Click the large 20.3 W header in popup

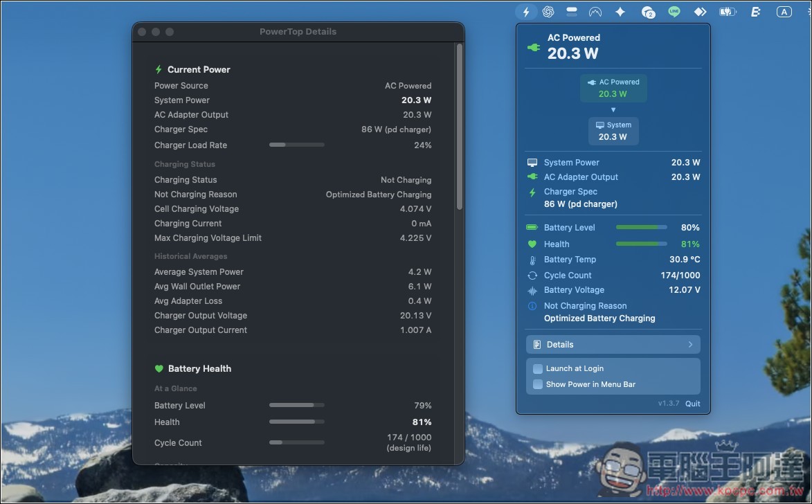572,53
